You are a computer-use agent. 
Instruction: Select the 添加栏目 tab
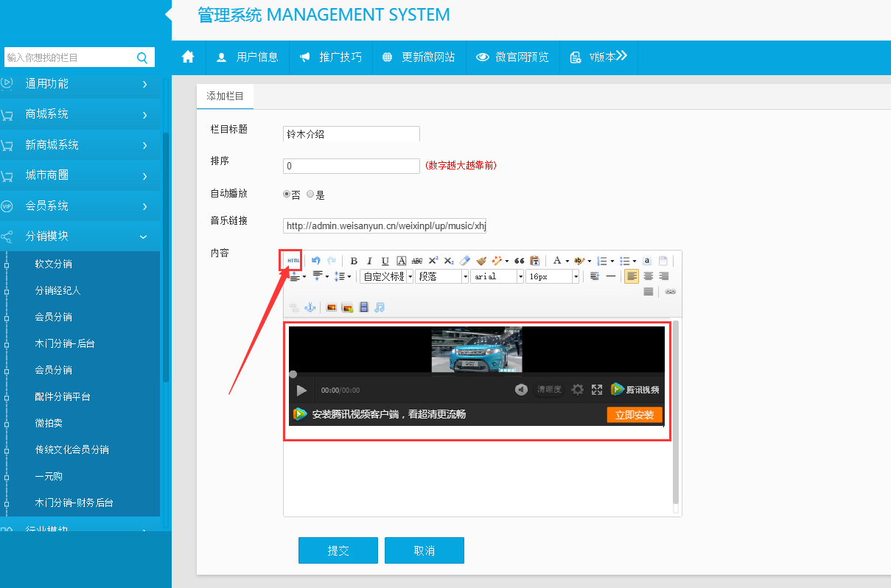(x=225, y=97)
